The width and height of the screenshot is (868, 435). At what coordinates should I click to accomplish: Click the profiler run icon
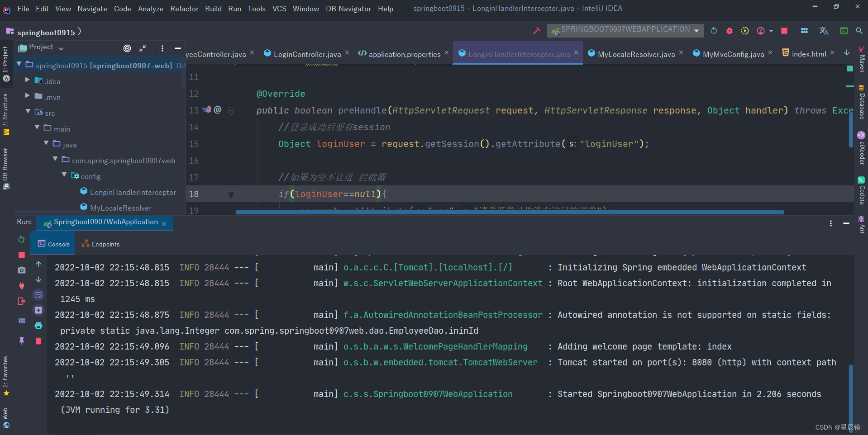click(x=761, y=31)
